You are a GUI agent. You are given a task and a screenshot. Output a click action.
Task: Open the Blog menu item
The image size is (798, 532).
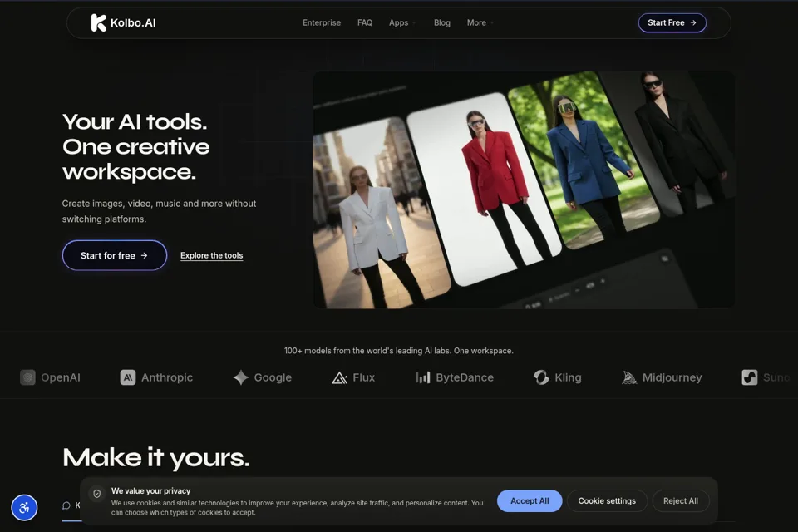[x=441, y=23]
